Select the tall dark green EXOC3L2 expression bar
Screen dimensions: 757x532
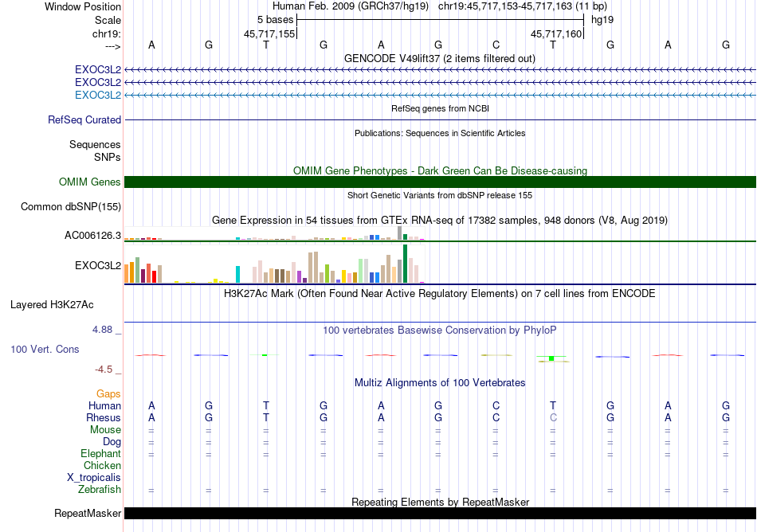(x=405, y=264)
